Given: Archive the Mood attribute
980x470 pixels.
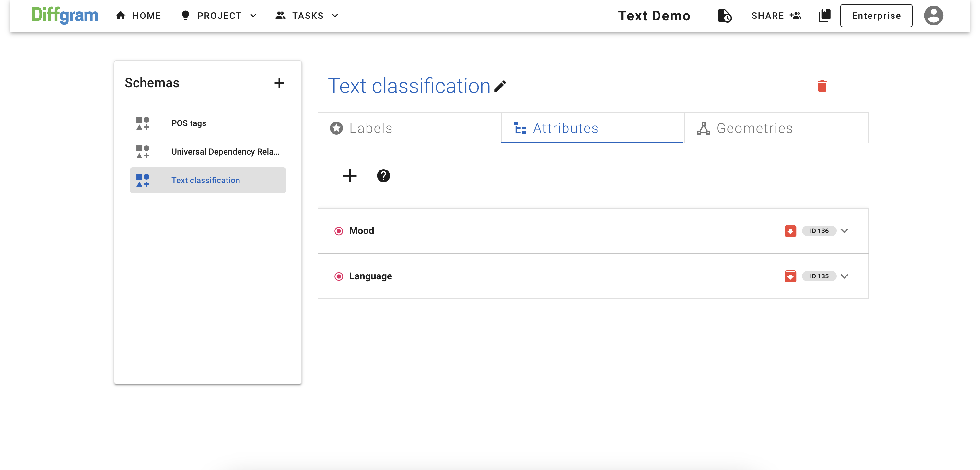Looking at the screenshot, I should point(790,231).
